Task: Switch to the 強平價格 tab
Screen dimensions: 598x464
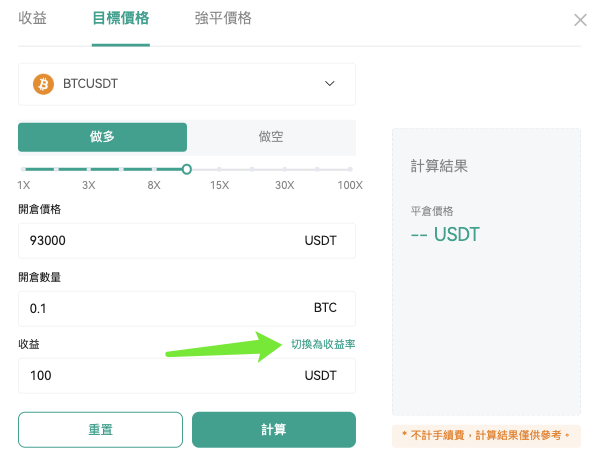Action: 223,18
